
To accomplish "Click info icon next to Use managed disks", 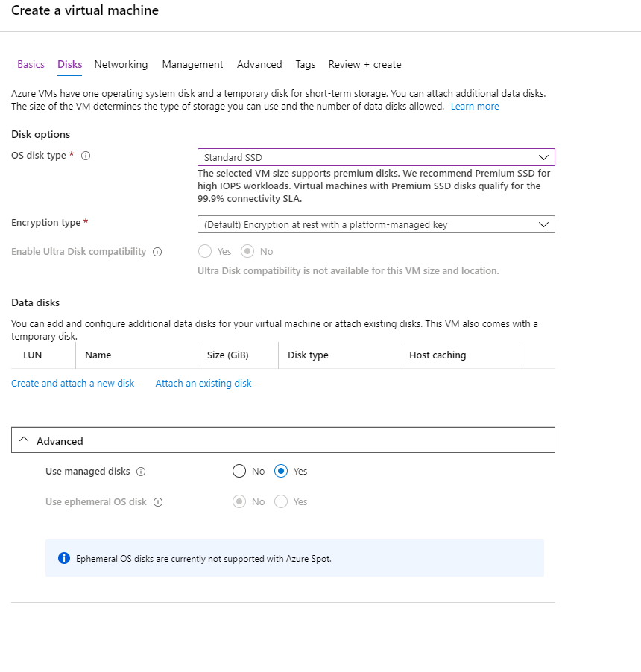I will coord(141,472).
